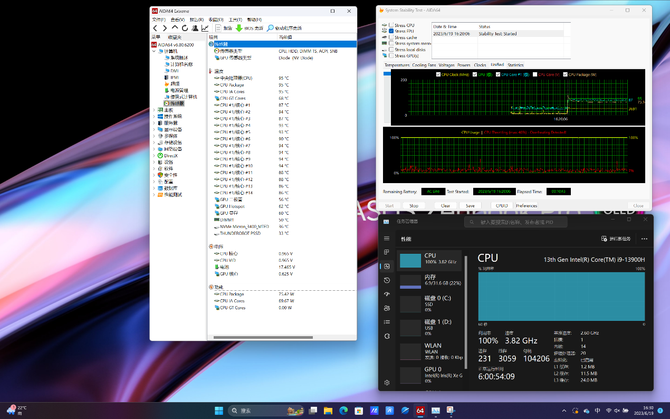This screenshot has width=670, height=419.
Task: Switch to the Temperatures tab
Action: tap(397, 65)
